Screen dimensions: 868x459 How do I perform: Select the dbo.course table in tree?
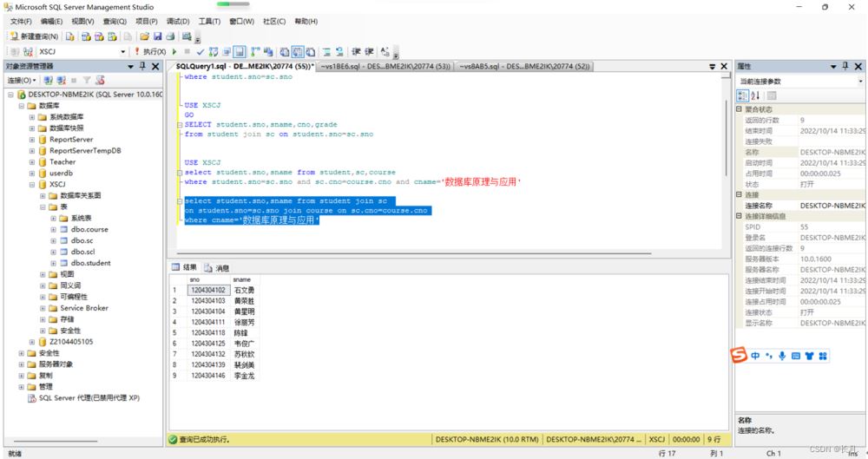click(x=89, y=229)
